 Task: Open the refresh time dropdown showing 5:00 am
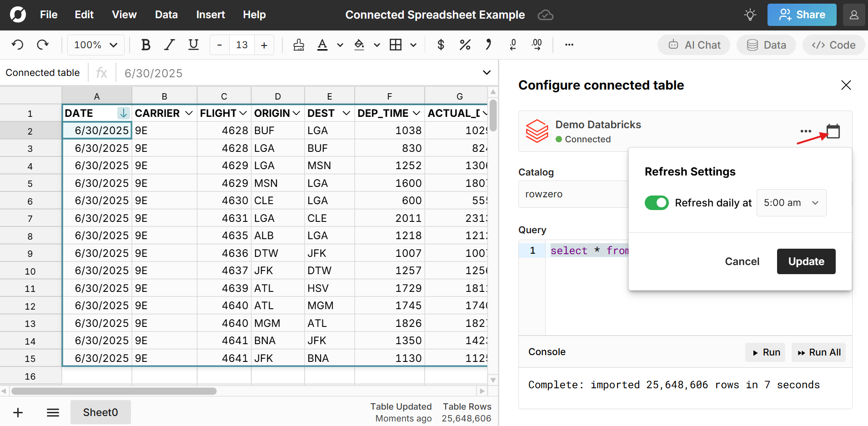(791, 203)
